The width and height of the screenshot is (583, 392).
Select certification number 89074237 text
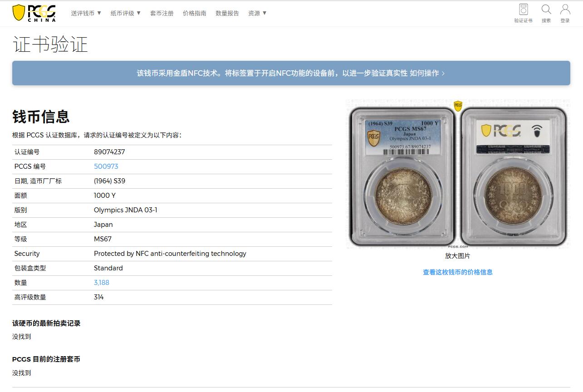coord(109,152)
